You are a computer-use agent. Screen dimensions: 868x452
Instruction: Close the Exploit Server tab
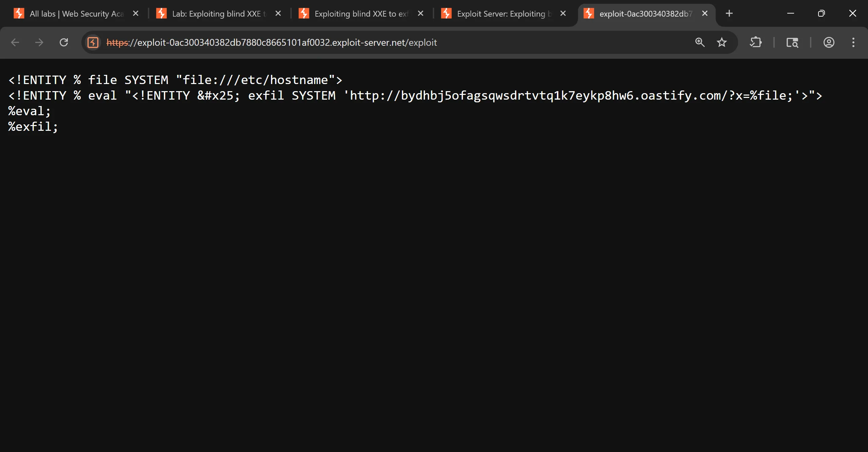pos(563,14)
